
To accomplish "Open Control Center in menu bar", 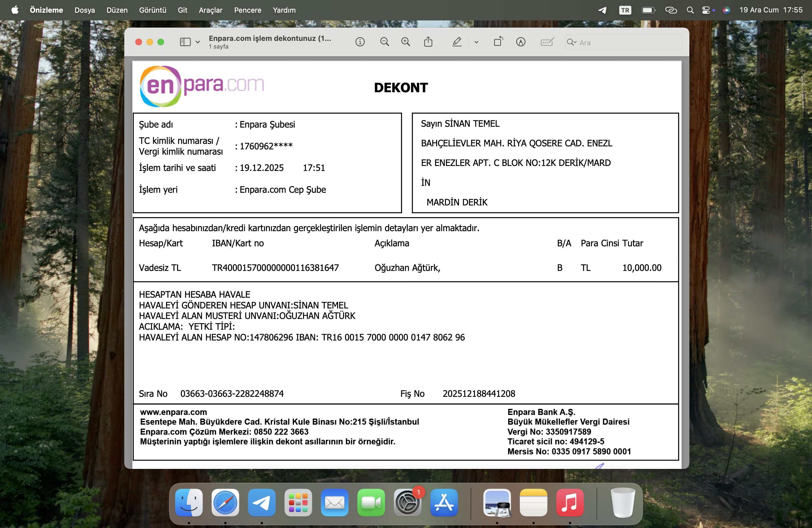I will [x=706, y=10].
